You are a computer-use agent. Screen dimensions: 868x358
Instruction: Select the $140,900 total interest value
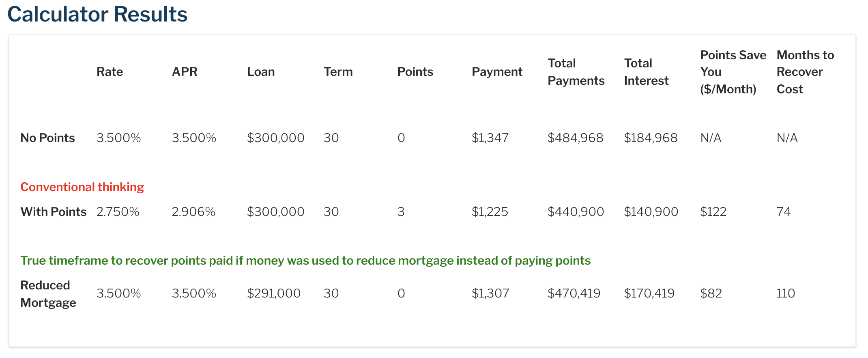[x=651, y=212]
